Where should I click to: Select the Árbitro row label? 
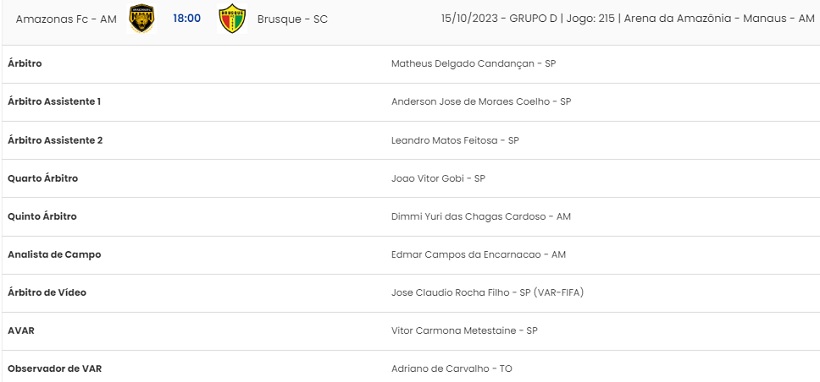coord(25,63)
